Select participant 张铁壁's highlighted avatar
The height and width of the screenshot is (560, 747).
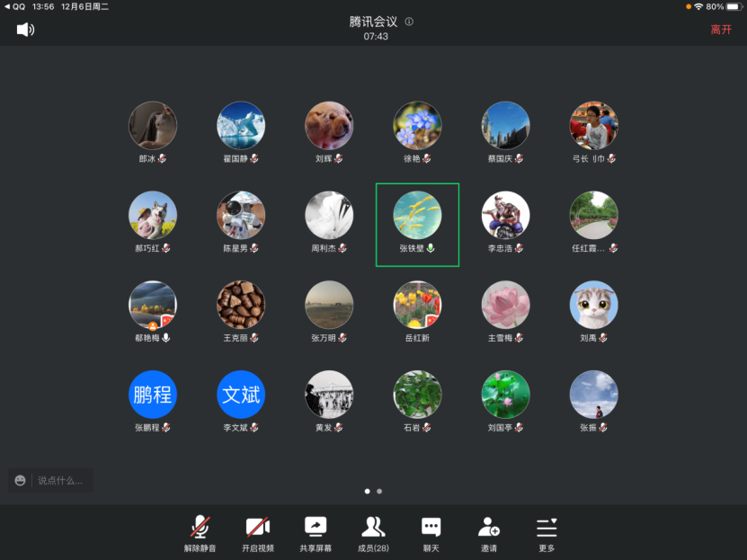tap(417, 215)
